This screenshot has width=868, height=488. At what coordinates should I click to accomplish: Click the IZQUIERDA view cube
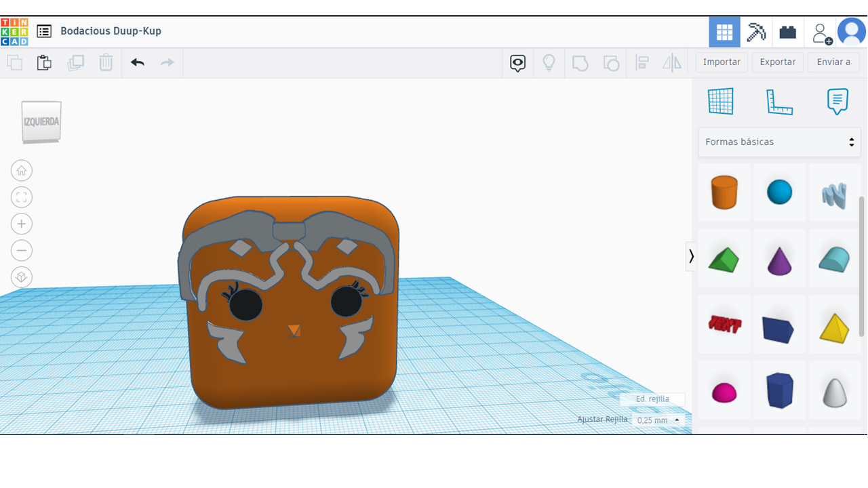(41, 122)
